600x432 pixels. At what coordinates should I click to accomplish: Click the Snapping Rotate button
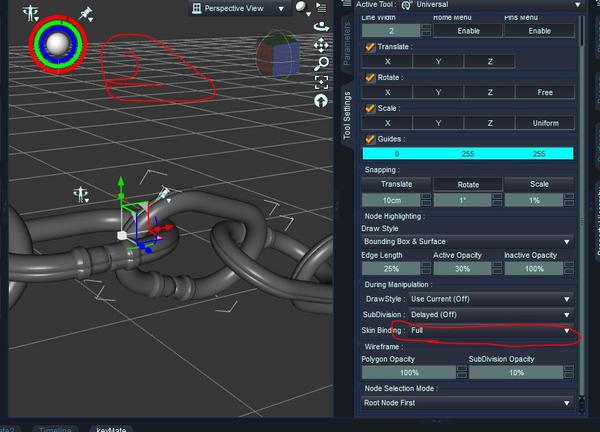click(x=468, y=184)
